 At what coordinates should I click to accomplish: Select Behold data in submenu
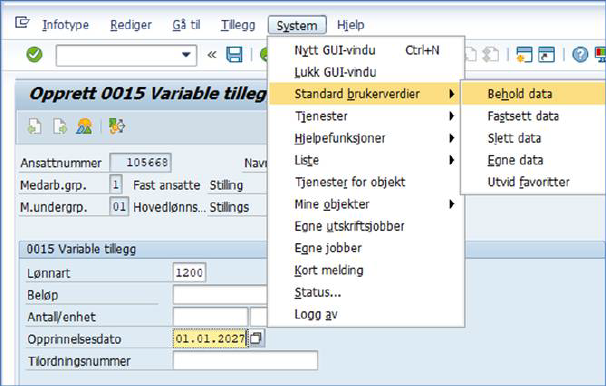click(534, 94)
